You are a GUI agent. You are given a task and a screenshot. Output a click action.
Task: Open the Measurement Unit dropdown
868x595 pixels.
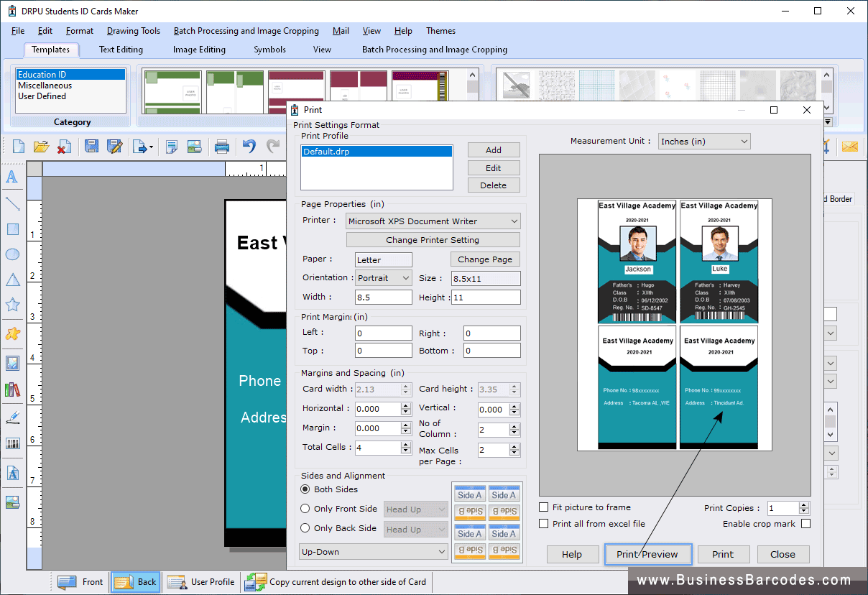[x=703, y=141]
